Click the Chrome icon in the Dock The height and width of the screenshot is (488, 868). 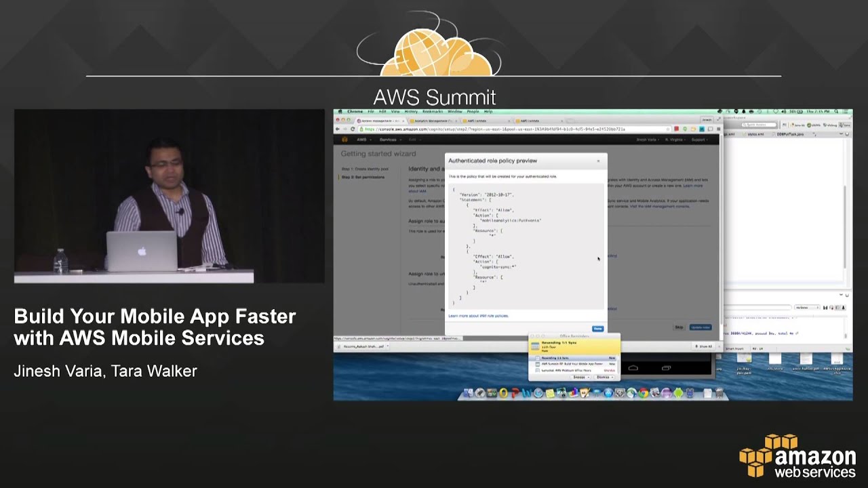coord(644,393)
